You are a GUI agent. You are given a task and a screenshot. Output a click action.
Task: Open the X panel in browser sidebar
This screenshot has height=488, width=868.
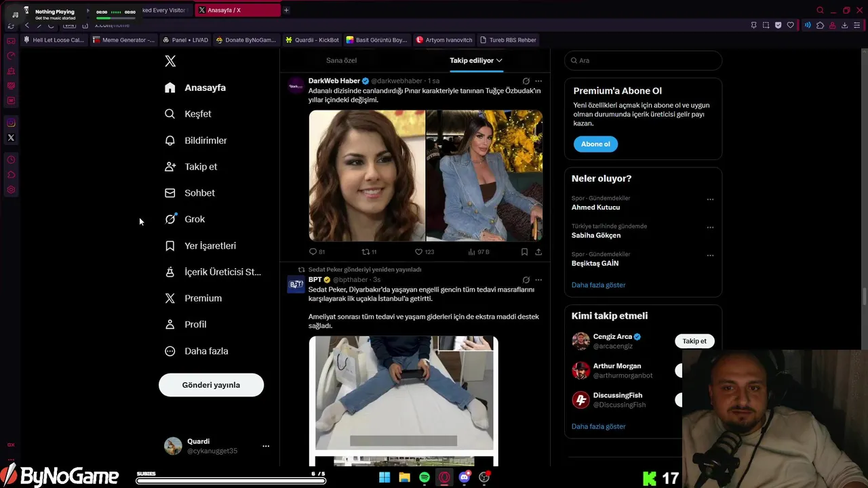pyautogui.click(x=11, y=138)
